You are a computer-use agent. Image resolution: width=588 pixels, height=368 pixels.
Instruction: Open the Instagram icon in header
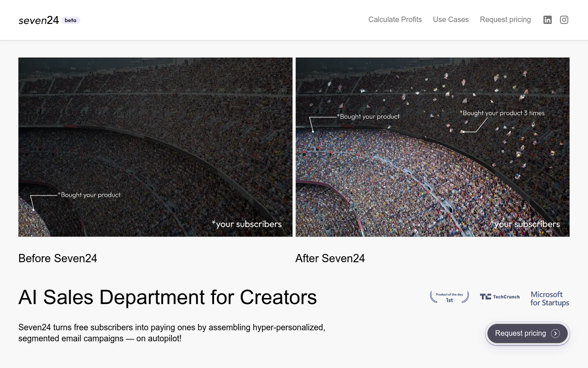coord(564,20)
